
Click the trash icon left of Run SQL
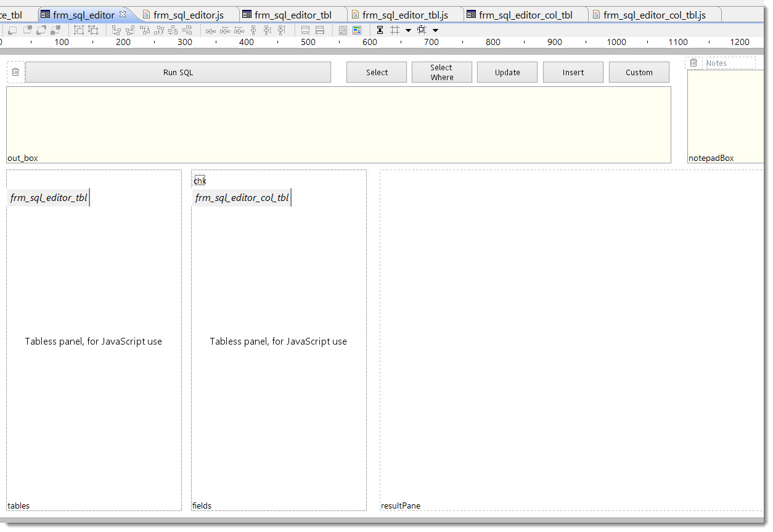[15, 72]
